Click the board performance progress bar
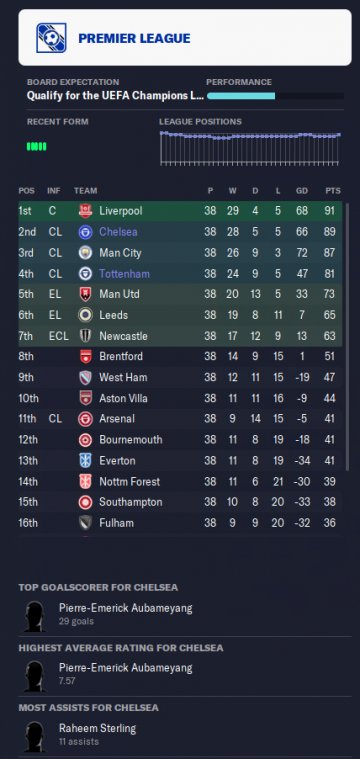The width and height of the screenshot is (360, 759). point(275,96)
